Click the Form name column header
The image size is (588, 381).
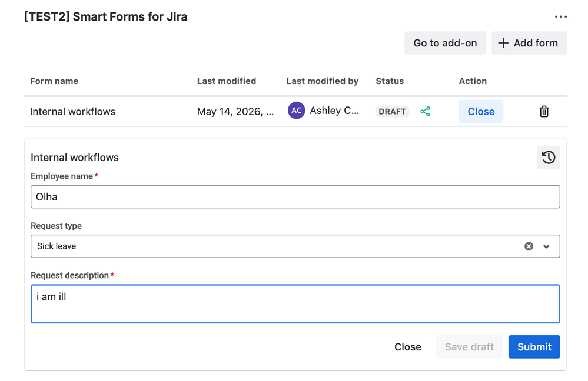54,81
